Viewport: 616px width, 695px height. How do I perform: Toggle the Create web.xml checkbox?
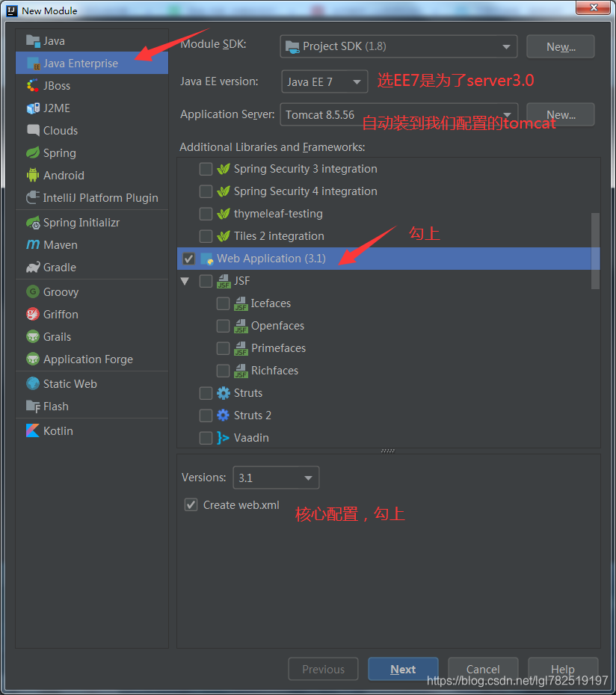[x=191, y=505]
